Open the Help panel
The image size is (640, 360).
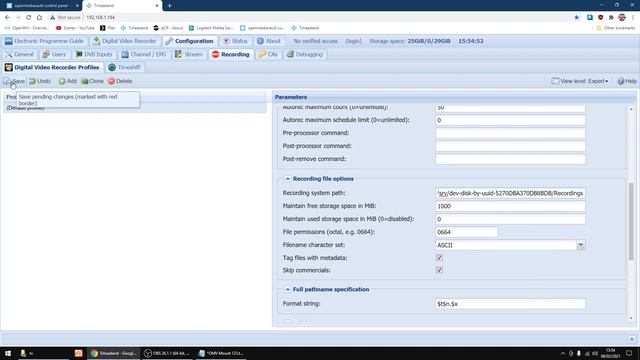click(627, 81)
